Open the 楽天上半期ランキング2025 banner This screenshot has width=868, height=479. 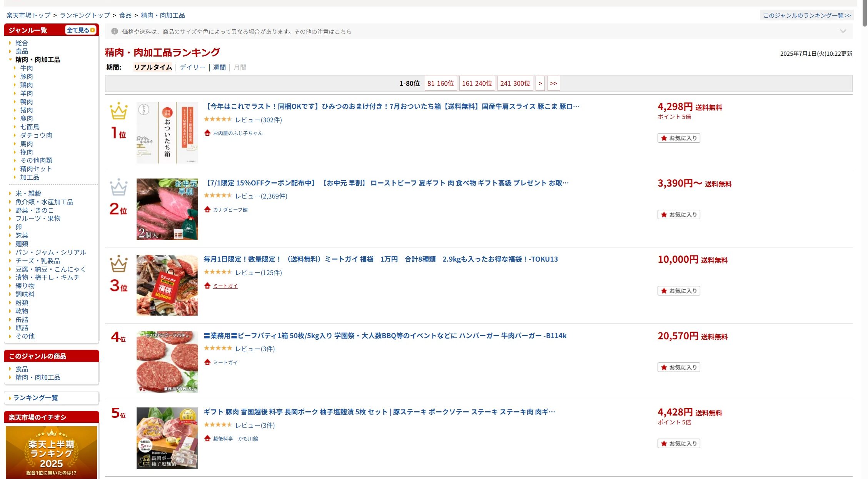tap(51, 452)
